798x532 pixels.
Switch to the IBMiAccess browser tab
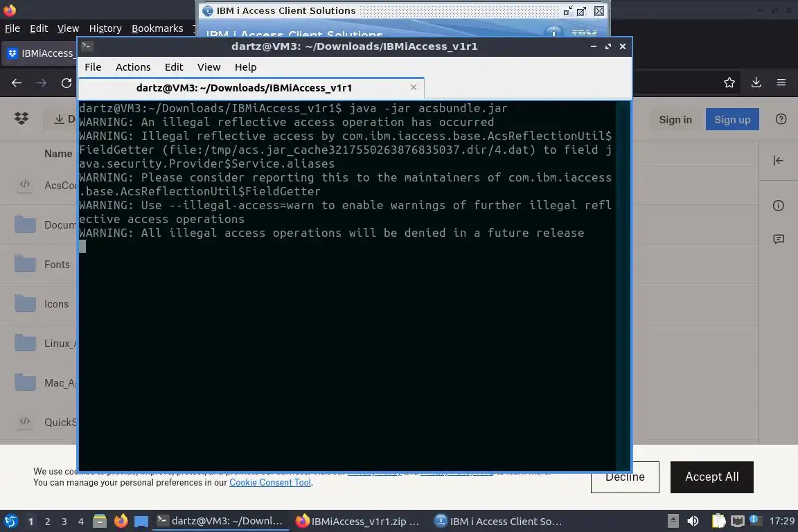click(x=39, y=53)
